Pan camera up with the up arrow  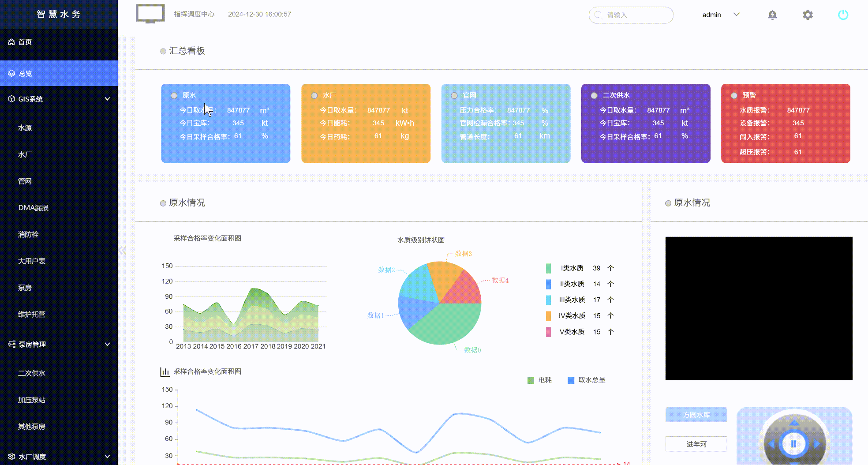pos(794,423)
